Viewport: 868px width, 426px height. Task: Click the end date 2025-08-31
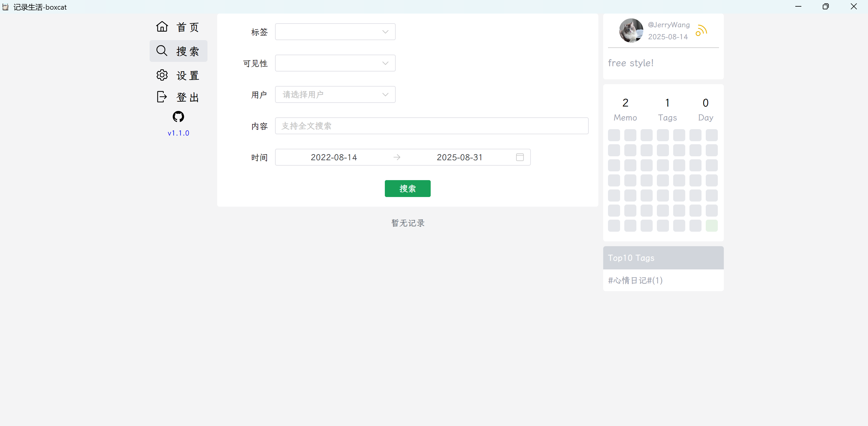click(460, 157)
